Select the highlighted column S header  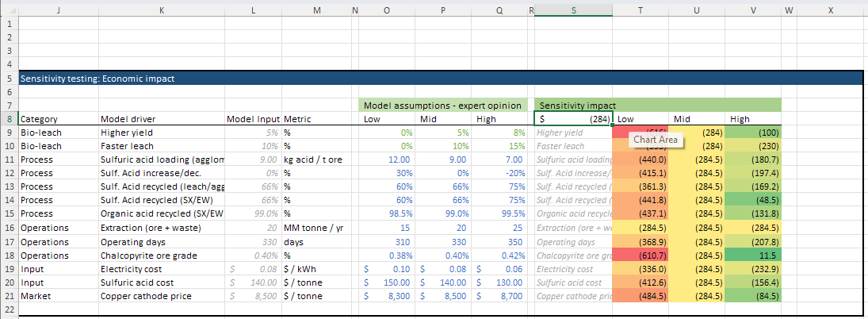[573, 10]
